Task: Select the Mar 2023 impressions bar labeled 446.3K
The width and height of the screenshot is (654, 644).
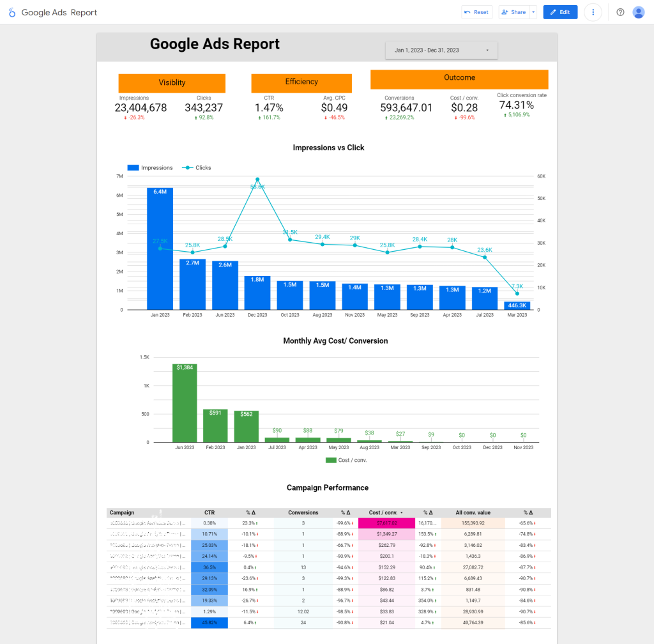Action: coord(517,306)
